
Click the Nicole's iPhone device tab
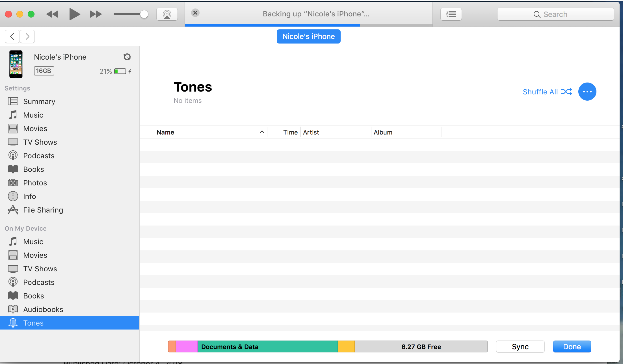pyautogui.click(x=308, y=36)
